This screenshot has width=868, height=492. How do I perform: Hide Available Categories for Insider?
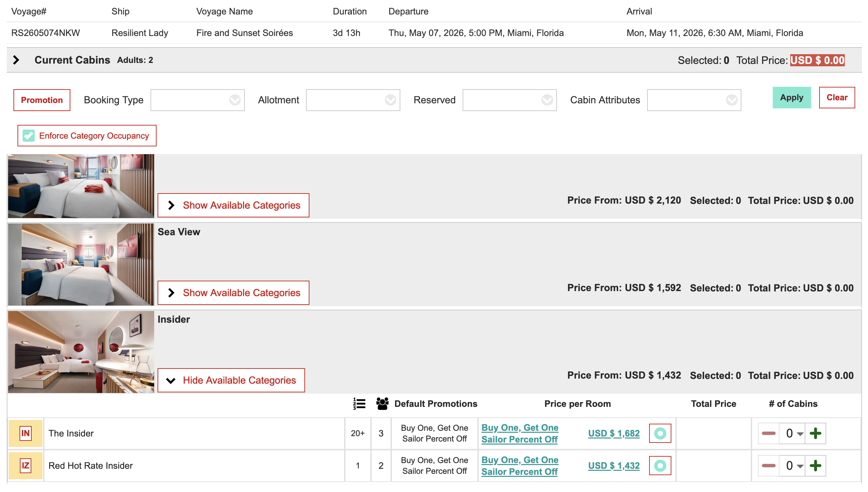coord(231,380)
